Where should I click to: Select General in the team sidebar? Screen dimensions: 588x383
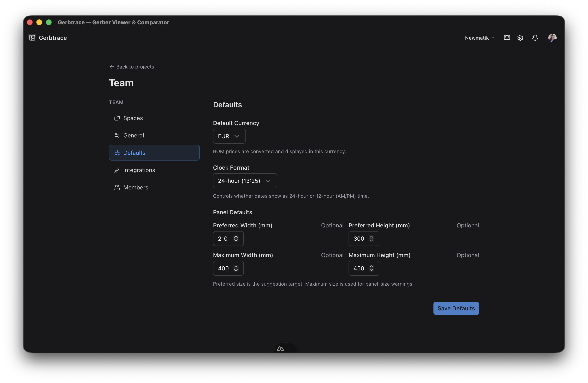point(154,136)
